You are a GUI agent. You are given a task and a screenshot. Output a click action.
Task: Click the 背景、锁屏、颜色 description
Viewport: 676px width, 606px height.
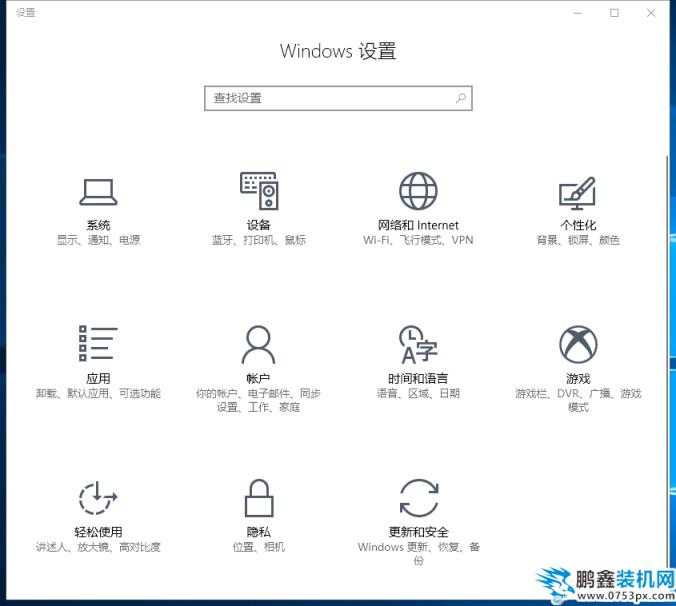(578, 240)
